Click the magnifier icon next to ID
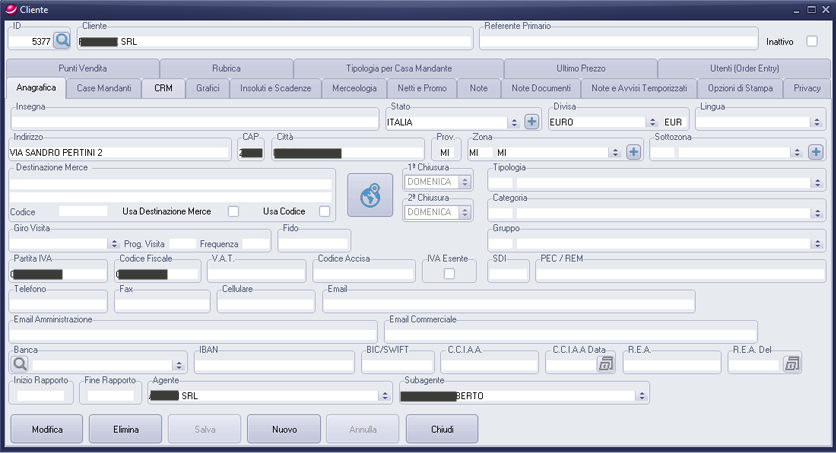Viewport: 836px width, 453px height. click(62, 41)
